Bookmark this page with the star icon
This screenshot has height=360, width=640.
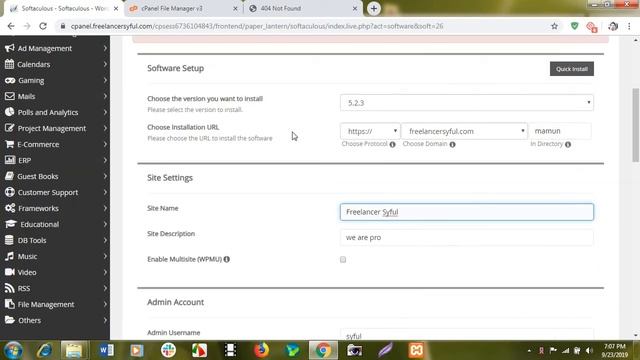coord(554,26)
